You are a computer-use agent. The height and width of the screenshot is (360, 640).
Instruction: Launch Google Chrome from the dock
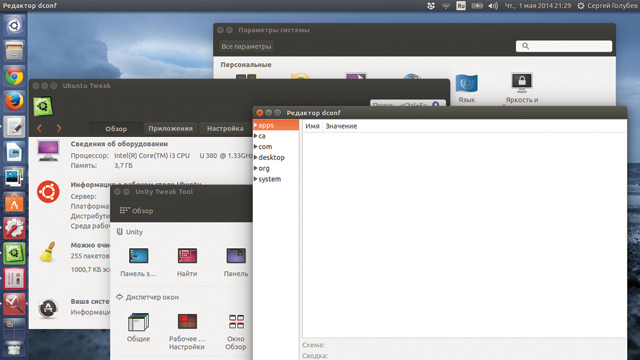[x=14, y=76]
